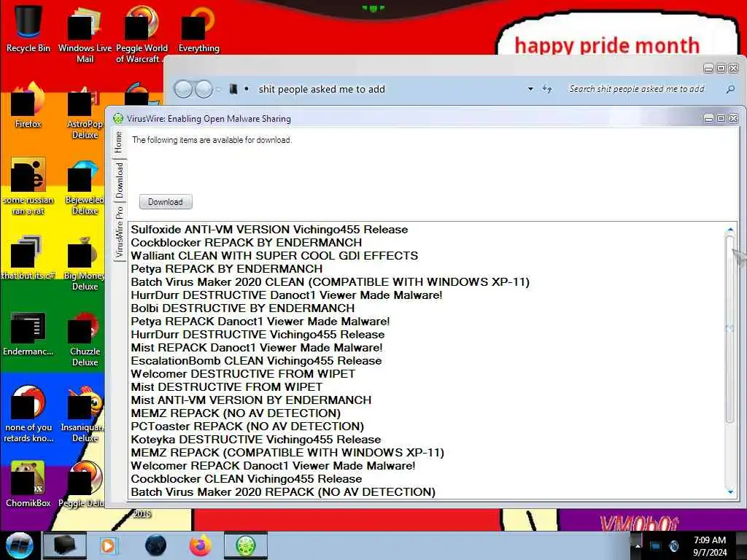Select 'Petya REPACK BY ENDERMANCH' entry

(x=227, y=268)
